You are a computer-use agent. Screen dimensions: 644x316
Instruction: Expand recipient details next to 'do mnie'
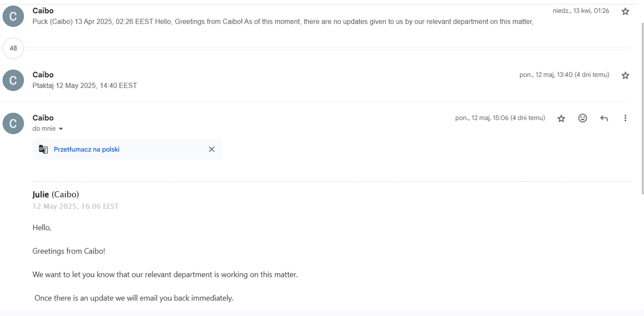coord(61,129)
